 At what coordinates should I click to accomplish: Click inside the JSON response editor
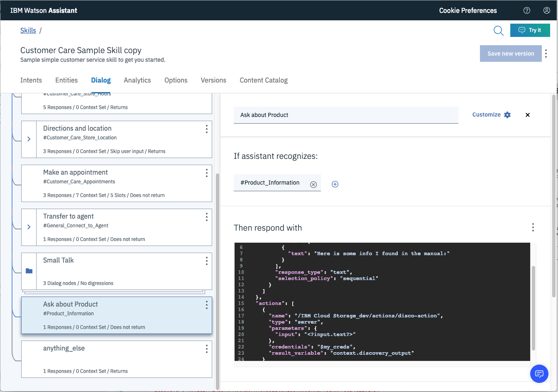tap(382, 302)
